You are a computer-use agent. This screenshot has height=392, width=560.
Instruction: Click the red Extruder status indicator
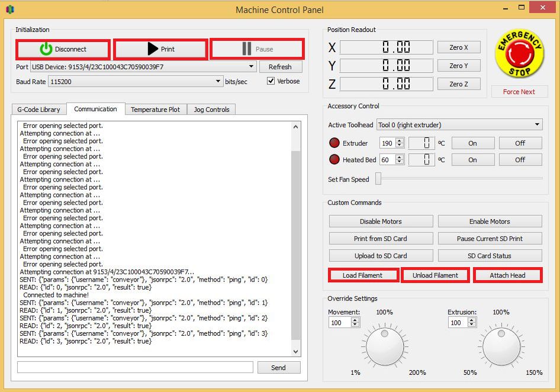[x=334, y=142]
